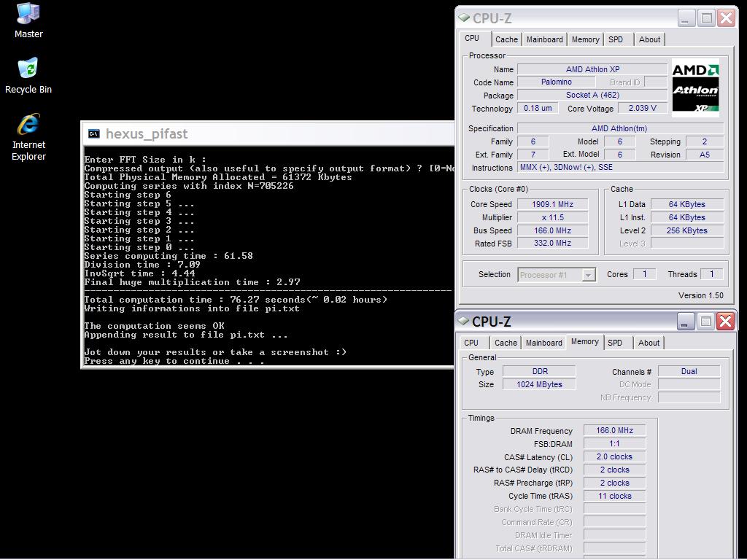Image resolution: width=747 pixels, height=560 pixels.
Task: Open SPD tab in bottom CPU-Z window
Action: tap(618, 343)
